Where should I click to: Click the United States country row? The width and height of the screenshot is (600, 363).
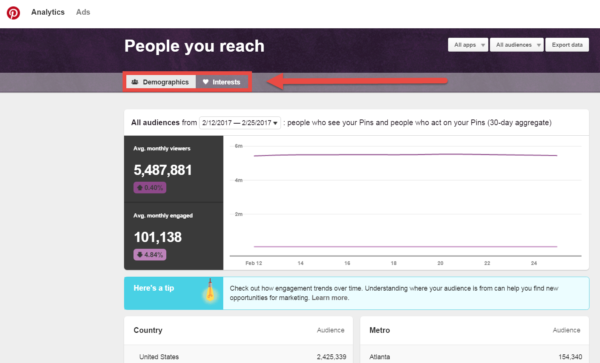tap(238, 356)
